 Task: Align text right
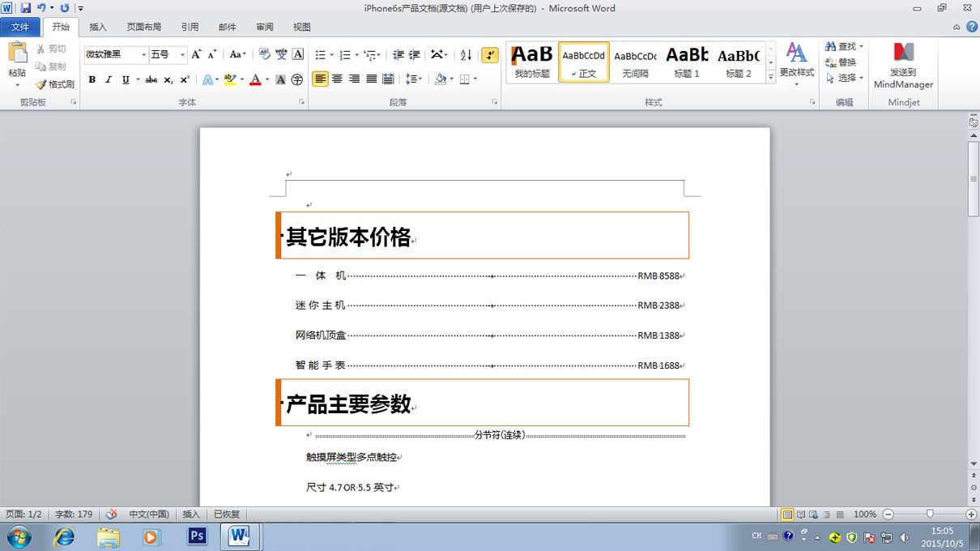(354, 79)
